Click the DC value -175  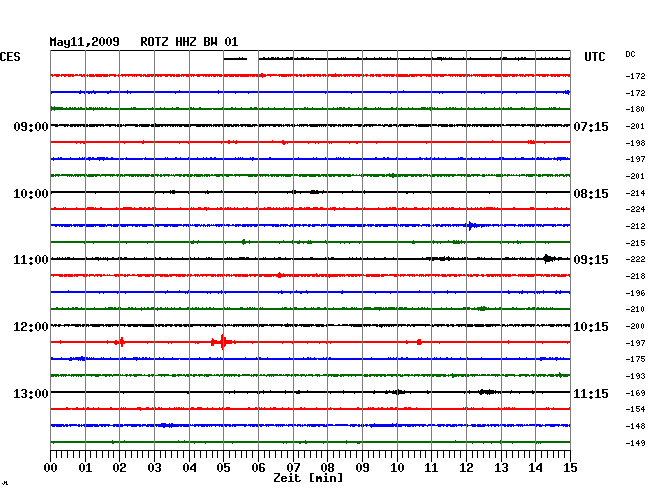(635, 359)
